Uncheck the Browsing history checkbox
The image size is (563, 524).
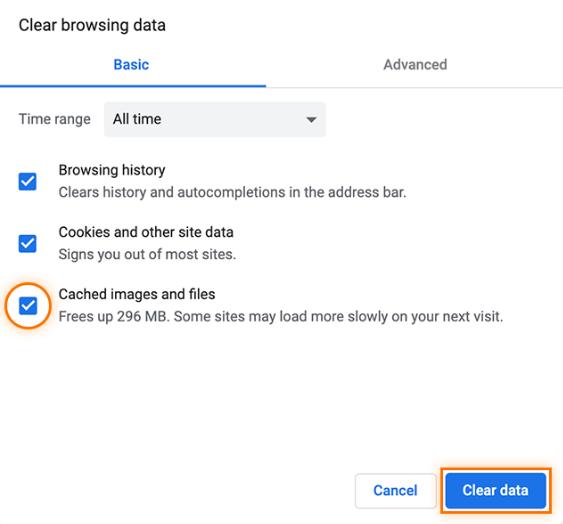coord(28,181)
